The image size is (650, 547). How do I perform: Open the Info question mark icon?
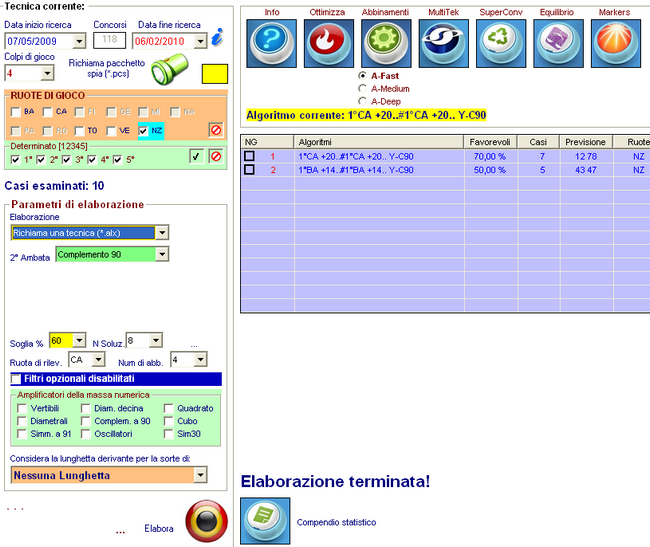pyautogui.click(x=272, y=44)
